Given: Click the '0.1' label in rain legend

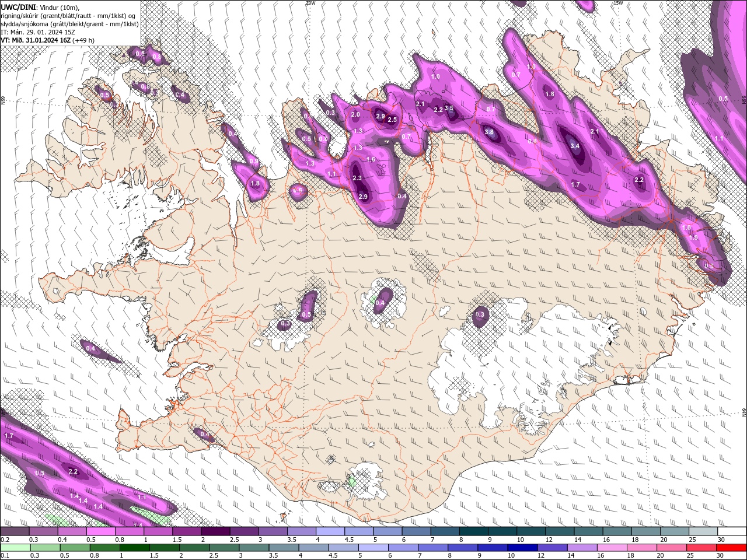Looking at the screenshot, I should pyautogui.click(x=5, y=556).
